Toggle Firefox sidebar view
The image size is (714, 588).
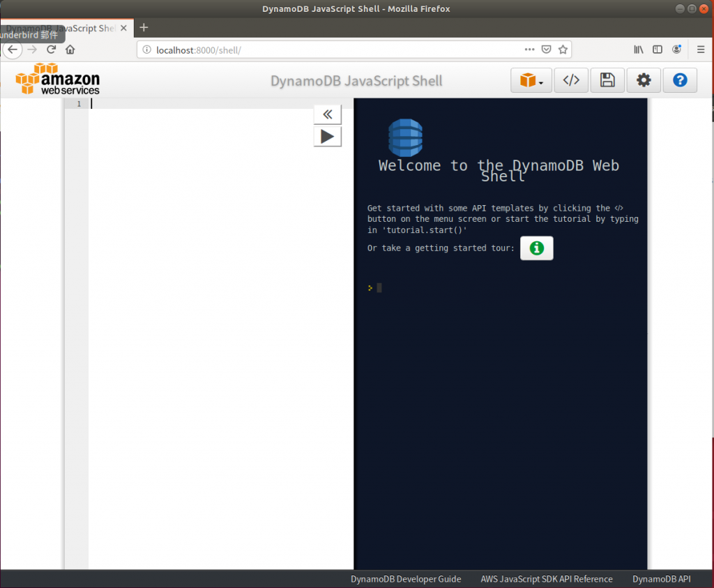click(657, 50)
